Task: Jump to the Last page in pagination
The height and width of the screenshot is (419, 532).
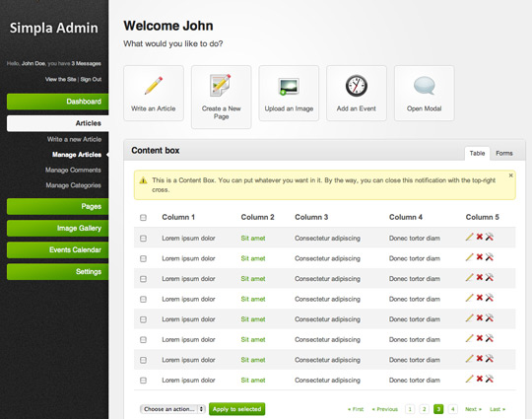Action: tap(498, 409)
